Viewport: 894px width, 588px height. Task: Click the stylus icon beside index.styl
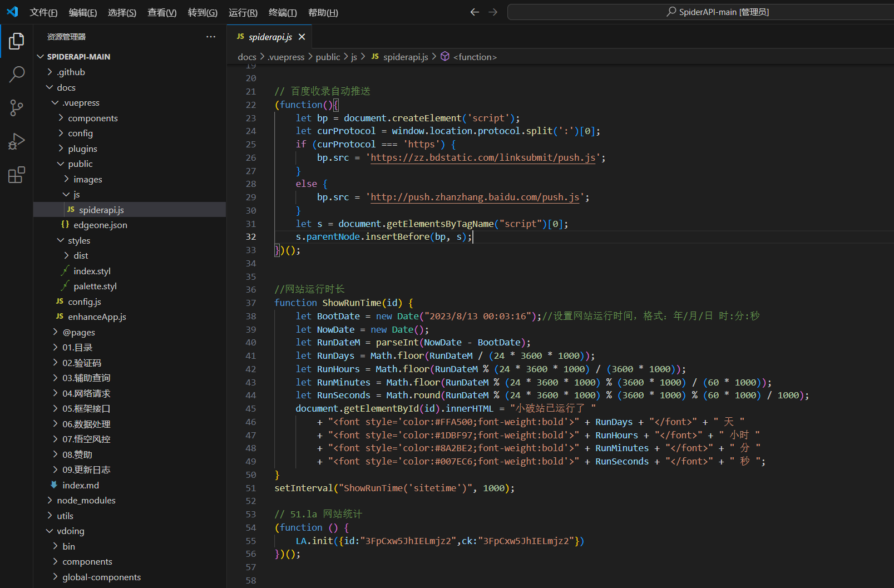[x=65, y=270]
